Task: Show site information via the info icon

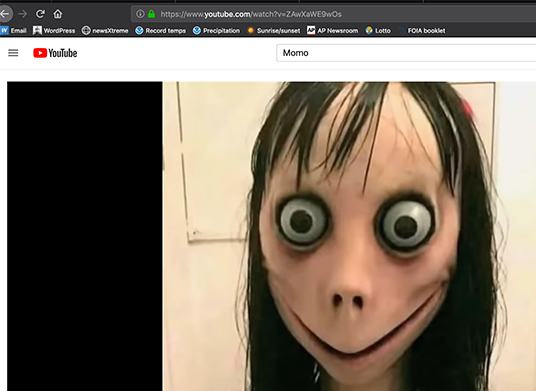Action: [x=140, y=14]
